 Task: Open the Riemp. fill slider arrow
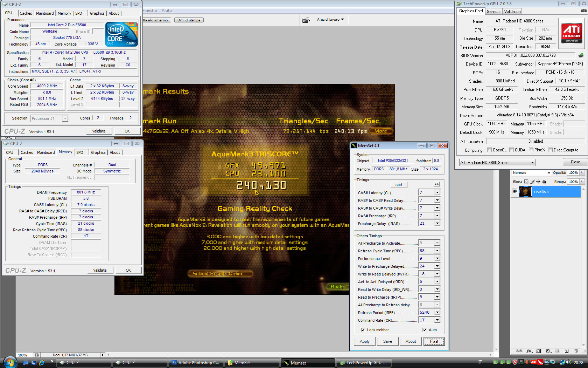pyautogui.click(x=582, y=182)
